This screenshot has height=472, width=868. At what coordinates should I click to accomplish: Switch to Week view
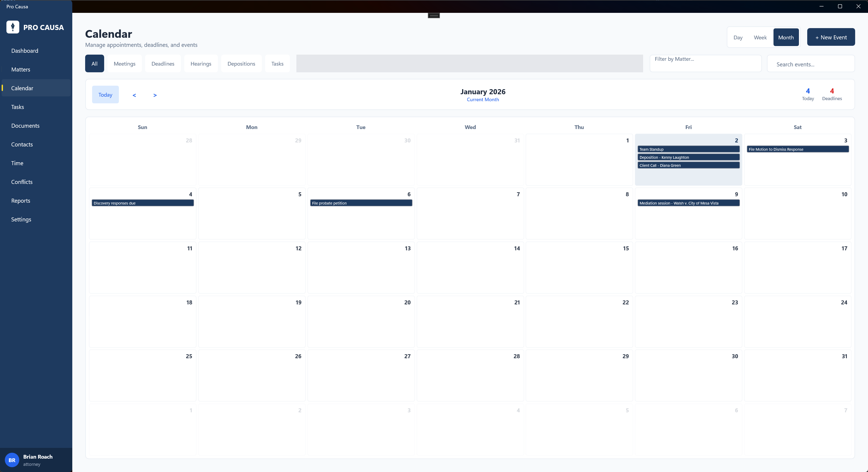coord(760,37)
